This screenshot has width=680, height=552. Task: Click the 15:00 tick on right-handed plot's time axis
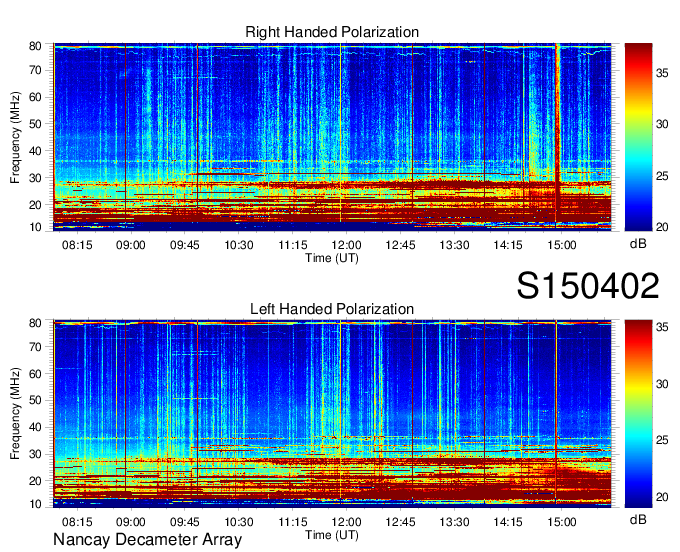pos(562,245)
